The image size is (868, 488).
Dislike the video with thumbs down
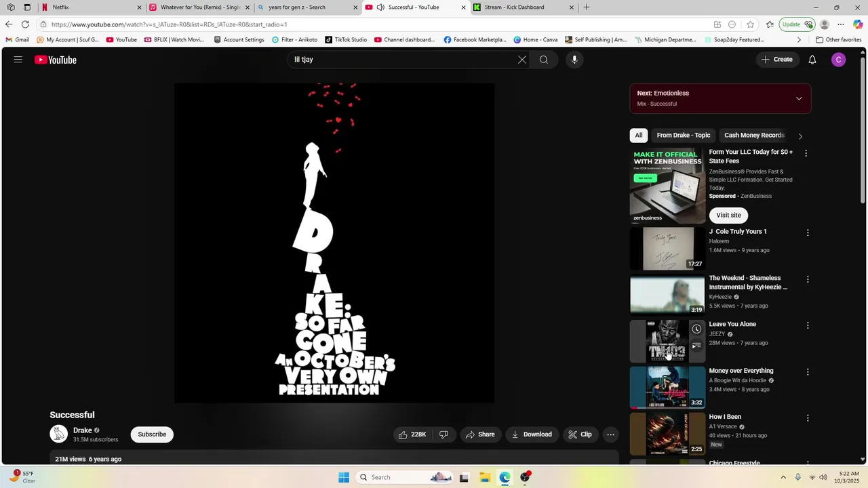443,434
